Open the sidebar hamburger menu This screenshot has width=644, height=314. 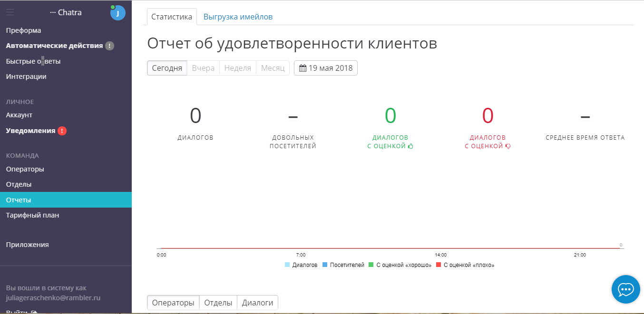[10, 12]
